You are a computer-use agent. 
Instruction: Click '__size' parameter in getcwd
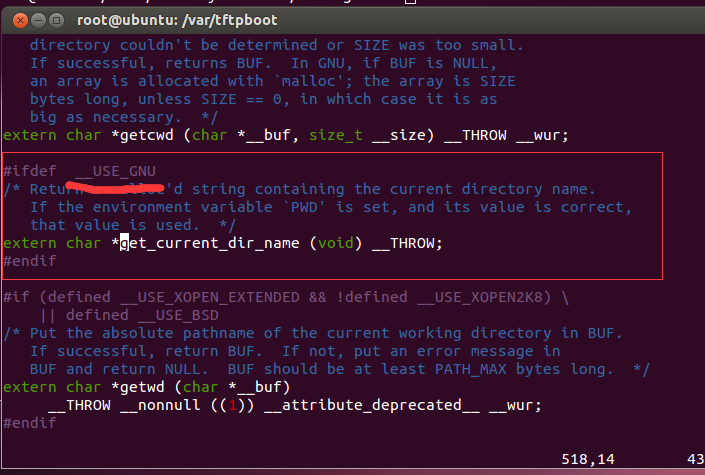coord(398,135)
